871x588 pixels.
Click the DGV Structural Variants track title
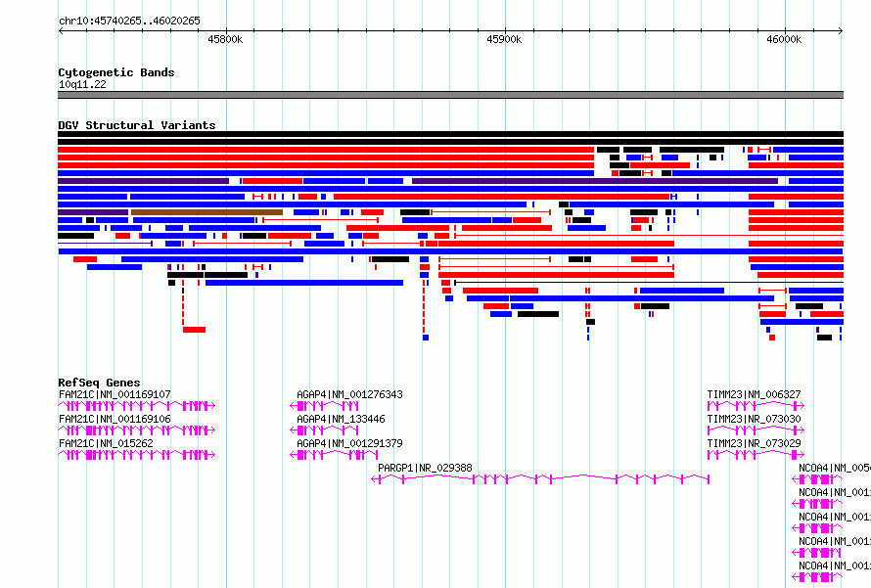137,125
